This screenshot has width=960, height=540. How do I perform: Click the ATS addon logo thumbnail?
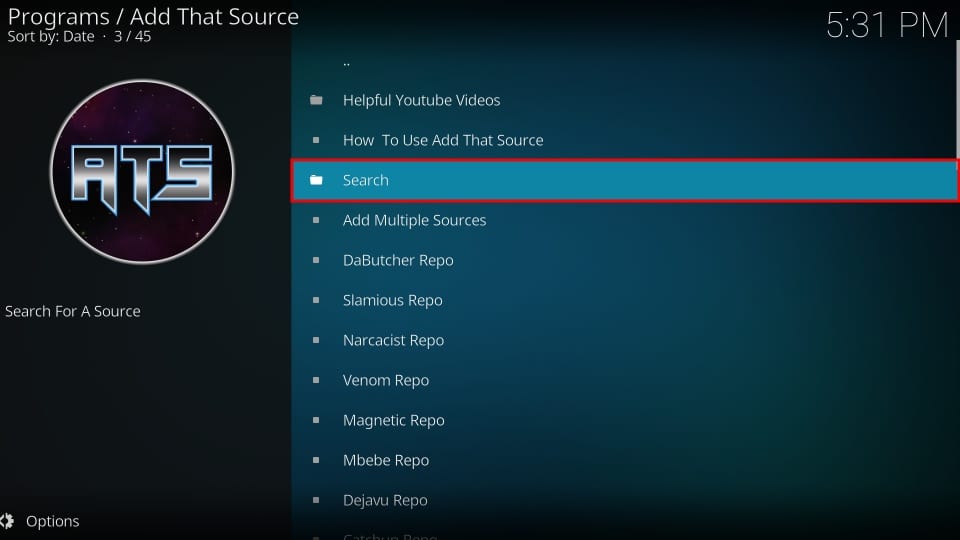pyautogui.click(x=142, y=172)
